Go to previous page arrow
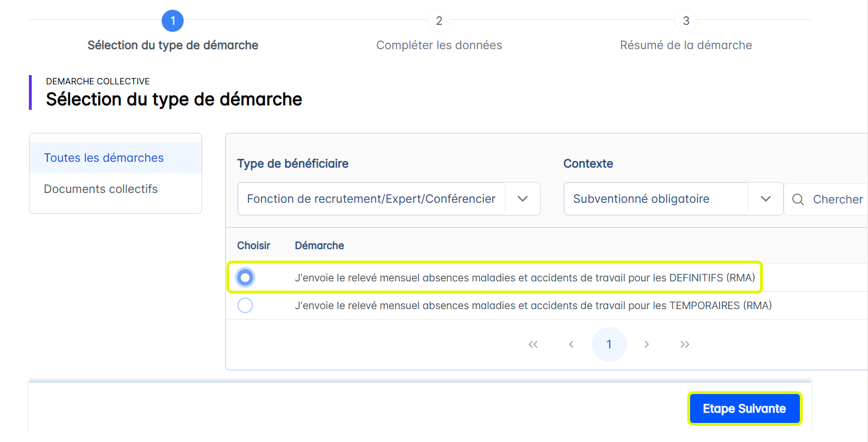The width and height of the screenshot is (868, 442). pos(571,344)
